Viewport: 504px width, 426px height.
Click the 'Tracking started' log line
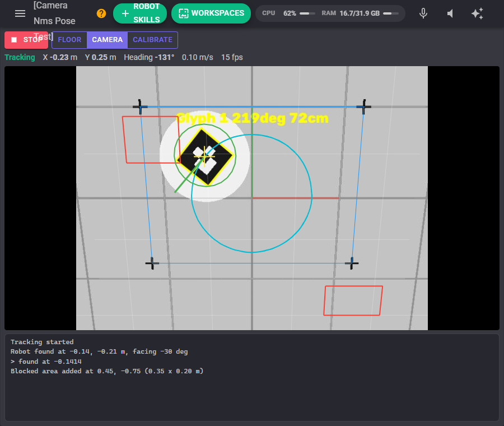coord(42,342)
